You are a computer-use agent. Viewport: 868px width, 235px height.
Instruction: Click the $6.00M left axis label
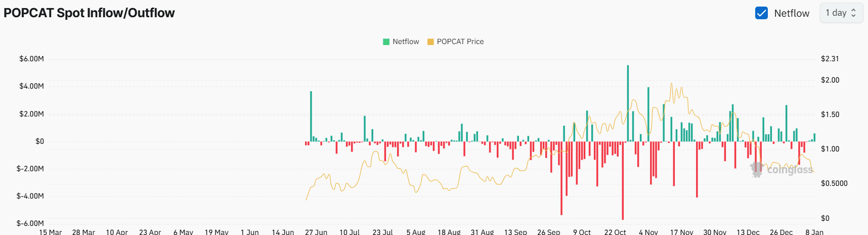click(x=31, y=59)
